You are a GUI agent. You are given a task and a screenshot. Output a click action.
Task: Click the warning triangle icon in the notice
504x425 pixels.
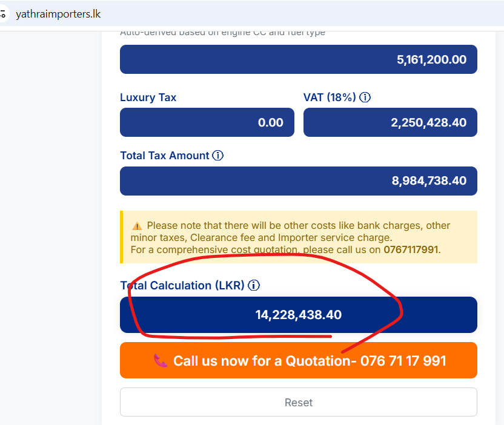pyautogui.click(x=137, y=226)
